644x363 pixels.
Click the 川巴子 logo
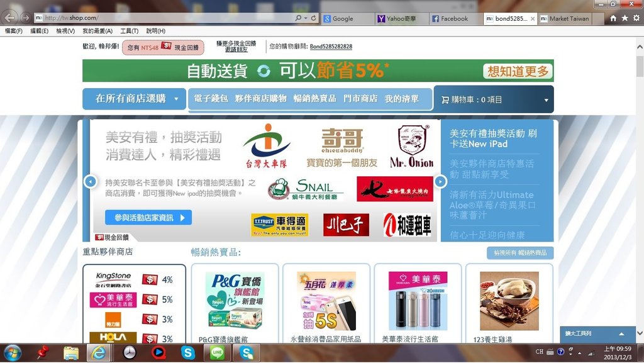[x=346, y=225]
